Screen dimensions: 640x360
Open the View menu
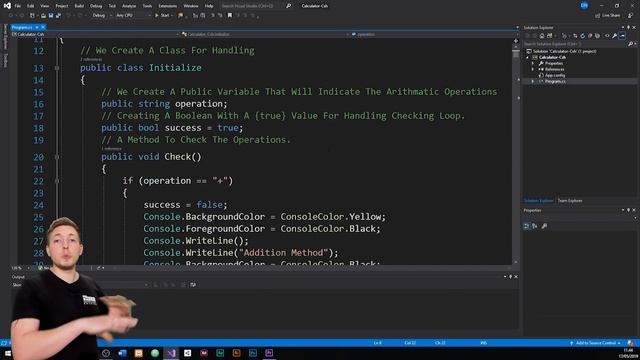pos(44,6)
